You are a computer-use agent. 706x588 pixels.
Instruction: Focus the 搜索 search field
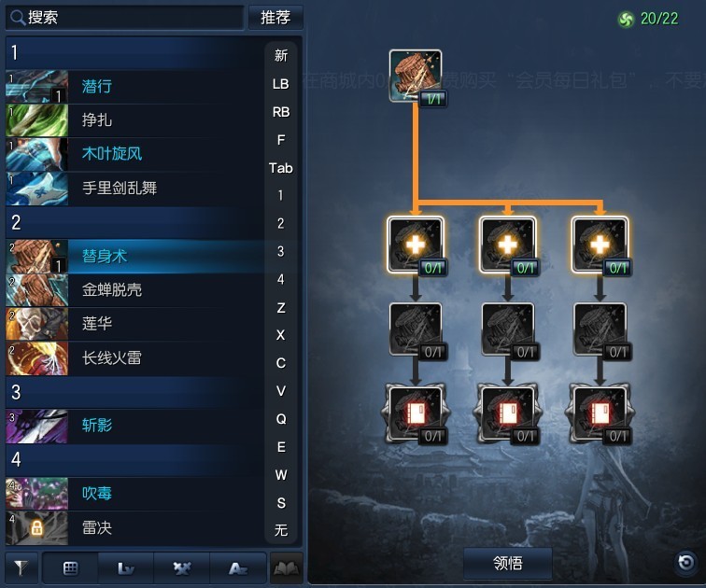[125, 18]
